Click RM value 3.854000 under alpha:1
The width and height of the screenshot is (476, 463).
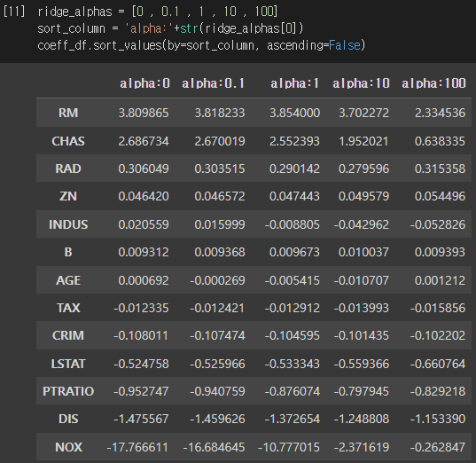(294, 113)
